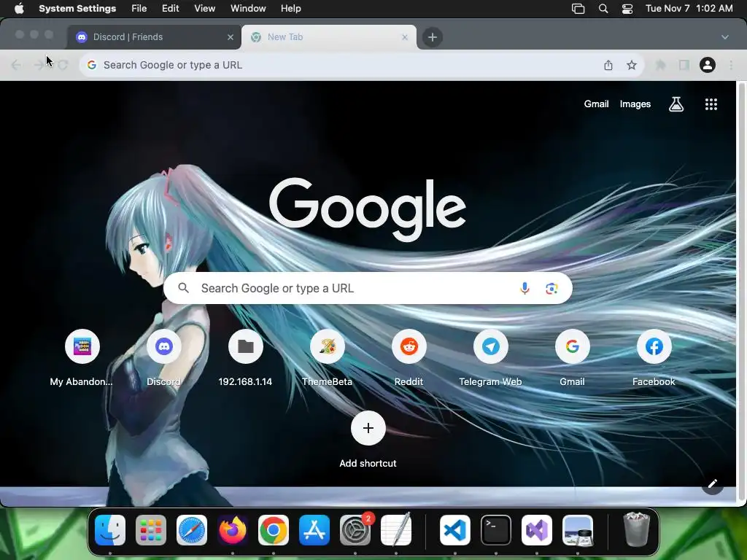Click the Images link
Image resolution: width=747 pixels, height=560 pixels.
(635, 104)
